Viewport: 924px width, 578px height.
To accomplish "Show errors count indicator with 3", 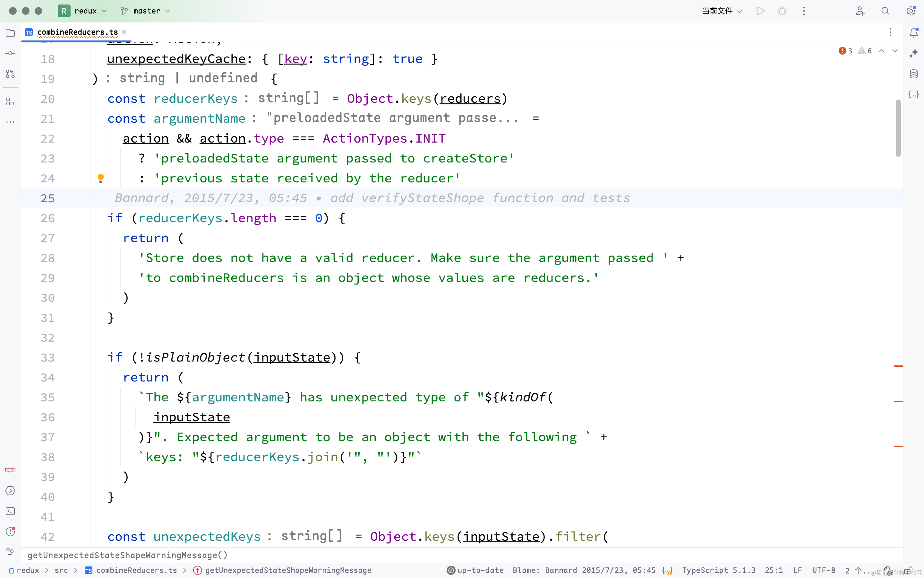I will click(x=845, y=51).
